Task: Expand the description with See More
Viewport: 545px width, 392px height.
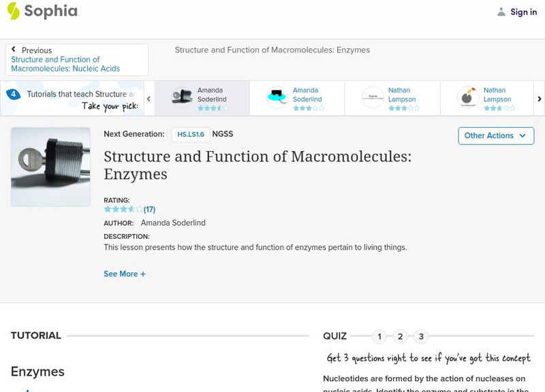Action: [x=123, y=274]
